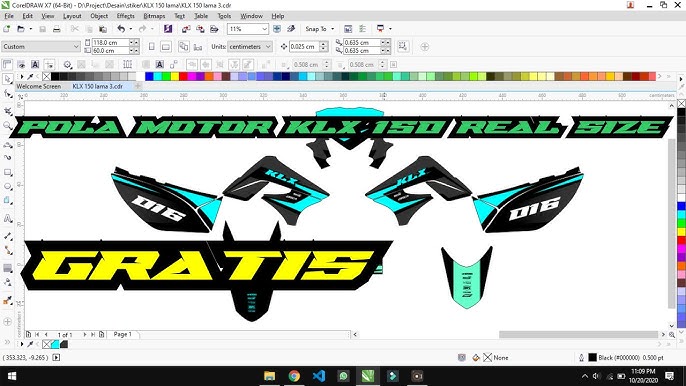The image size is (686, 386).
Task: Expand the application launcher dropdown arrow
Action: (390, 29)
